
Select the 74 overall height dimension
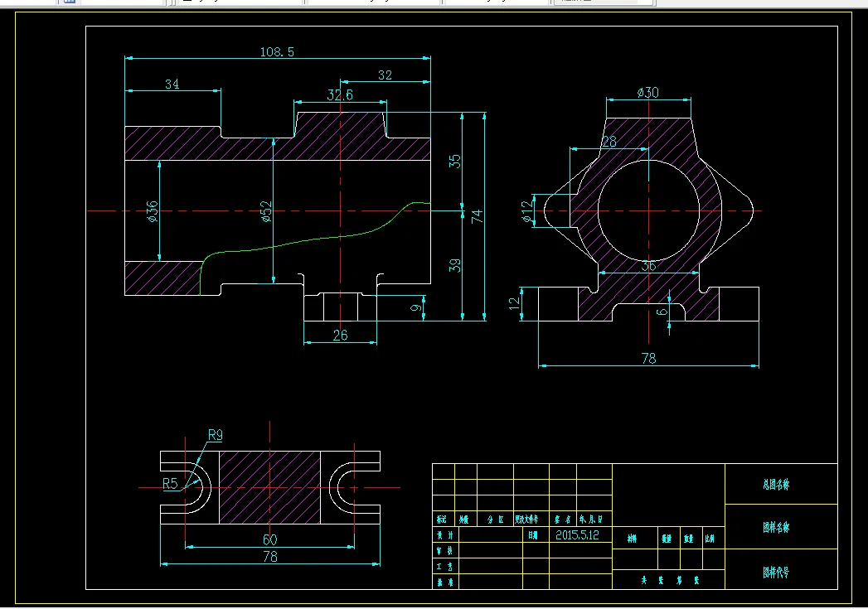[478, 216]
